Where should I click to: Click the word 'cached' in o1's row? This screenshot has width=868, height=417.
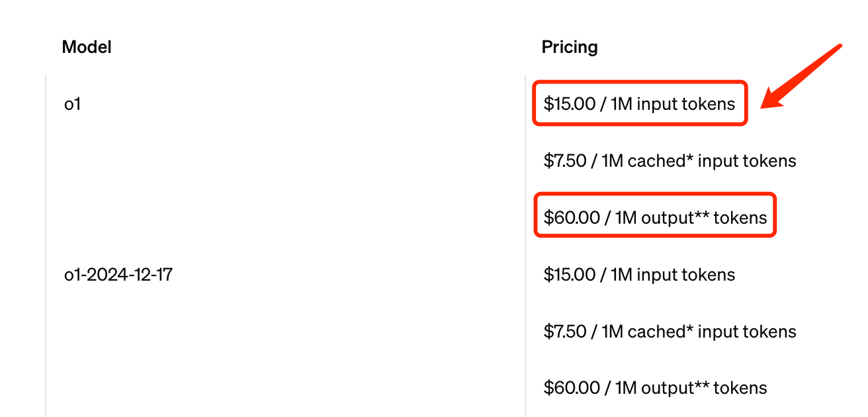tap(657, 161)
